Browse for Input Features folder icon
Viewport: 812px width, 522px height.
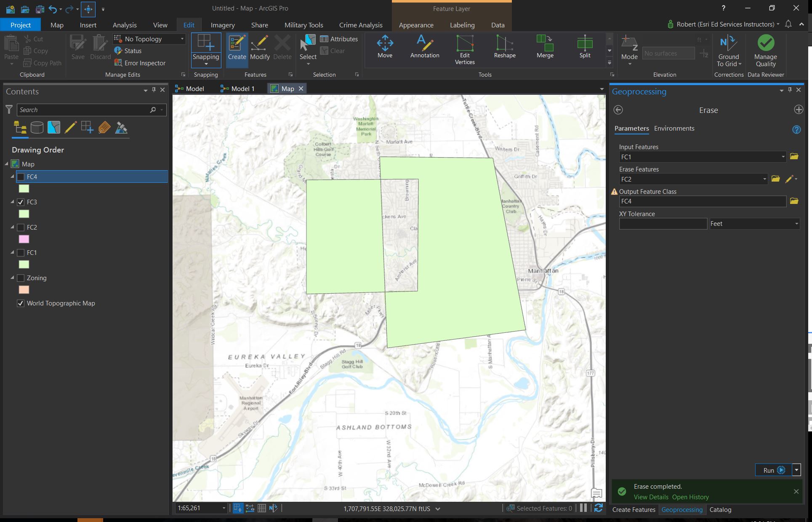tap(794, 157)
